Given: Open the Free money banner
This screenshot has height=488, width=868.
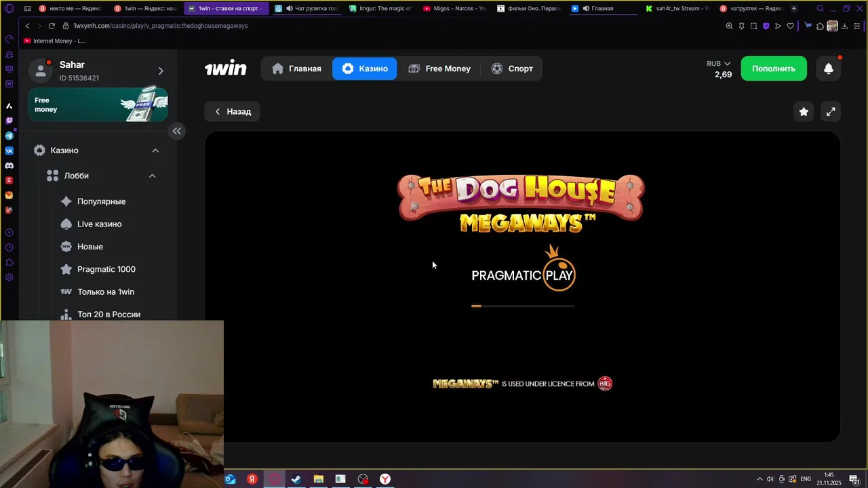Looking at the screenshot, I should (x=98, y=104).
